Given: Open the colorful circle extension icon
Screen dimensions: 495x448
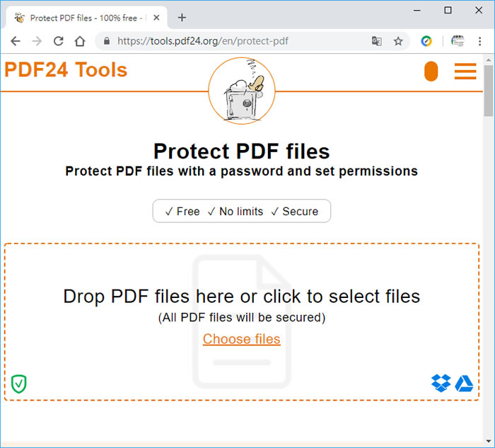Looking at the screenshot, I should (426, 41).
